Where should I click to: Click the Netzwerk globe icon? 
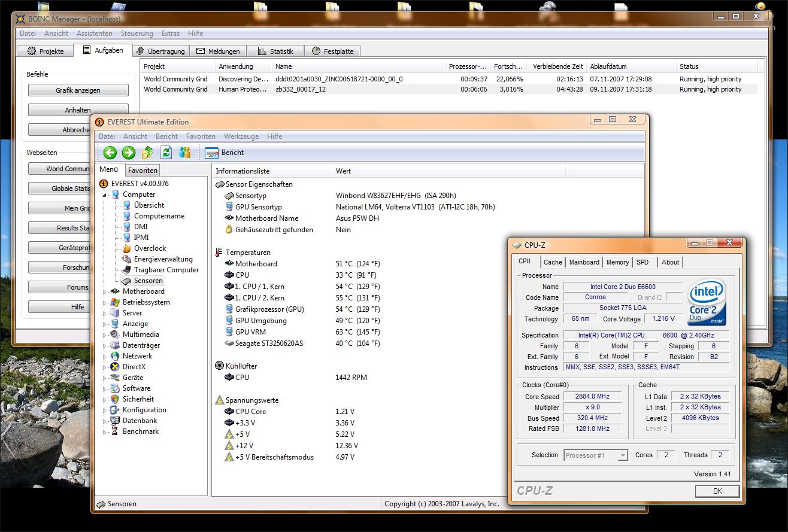(x=116, y=356)
